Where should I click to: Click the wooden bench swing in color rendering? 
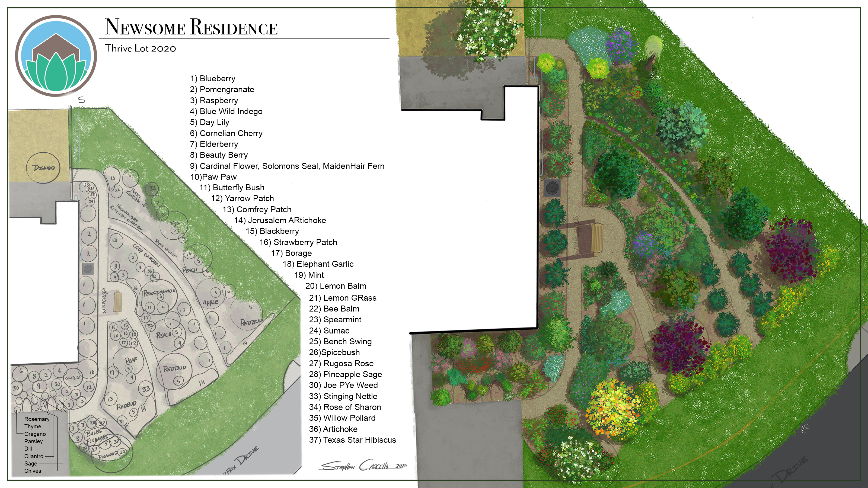point(596,238)
